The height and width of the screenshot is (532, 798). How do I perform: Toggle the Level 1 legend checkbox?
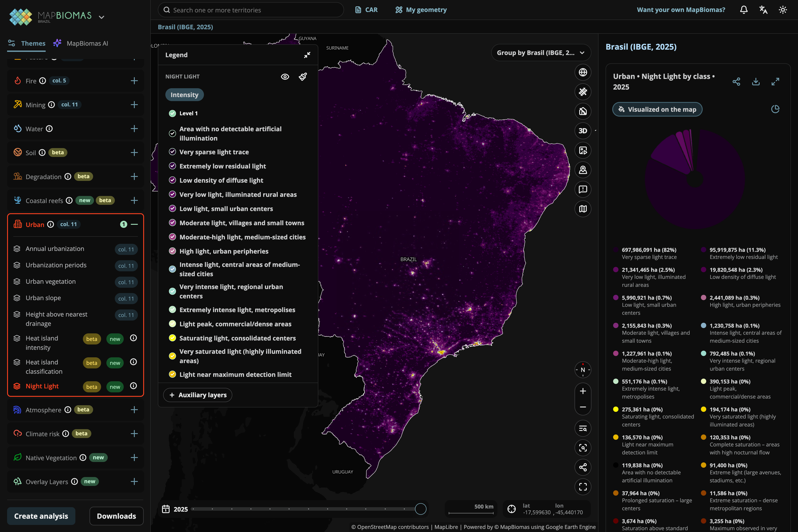pyautogui.click(x=172, y=113)
